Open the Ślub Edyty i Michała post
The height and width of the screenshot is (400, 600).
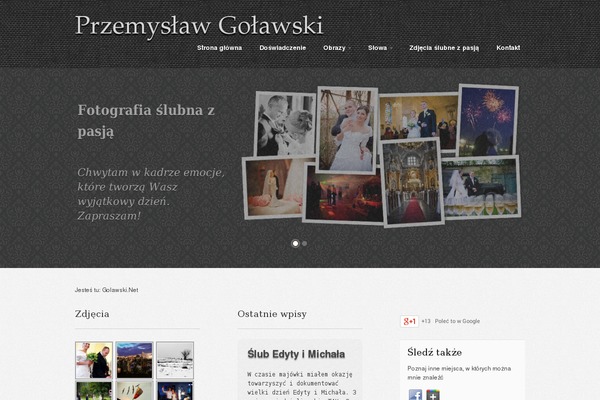click(x=296, y=354)
